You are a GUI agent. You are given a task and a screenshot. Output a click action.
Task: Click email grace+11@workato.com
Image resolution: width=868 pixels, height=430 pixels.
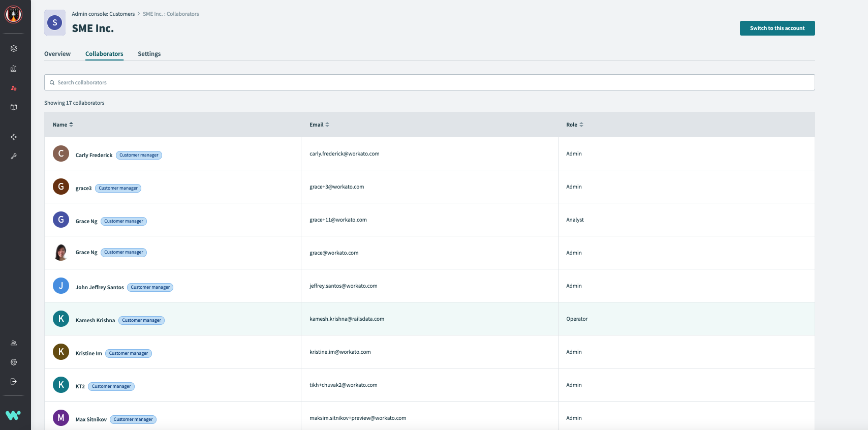pos(338,220)
